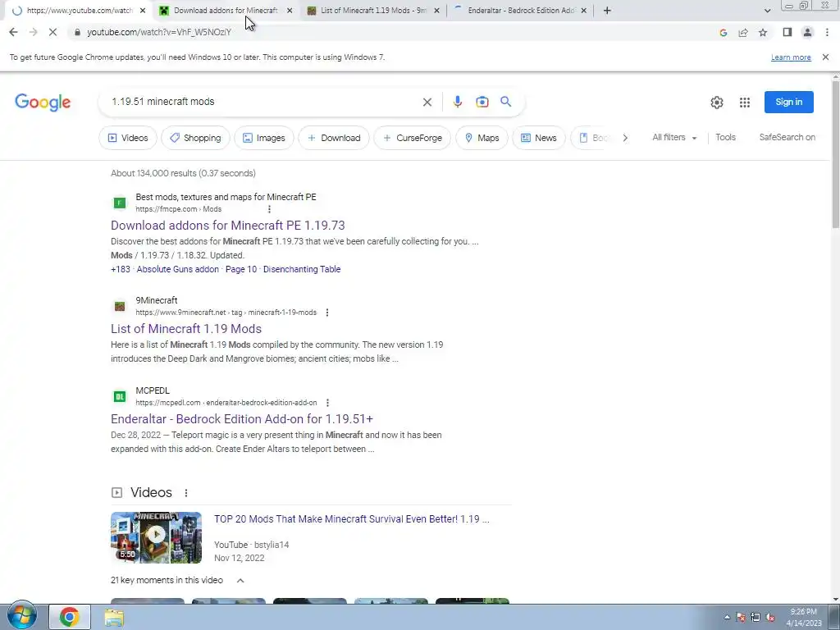Switch to the Enderaltar Bedrock Edition tab

coord(521,11)
